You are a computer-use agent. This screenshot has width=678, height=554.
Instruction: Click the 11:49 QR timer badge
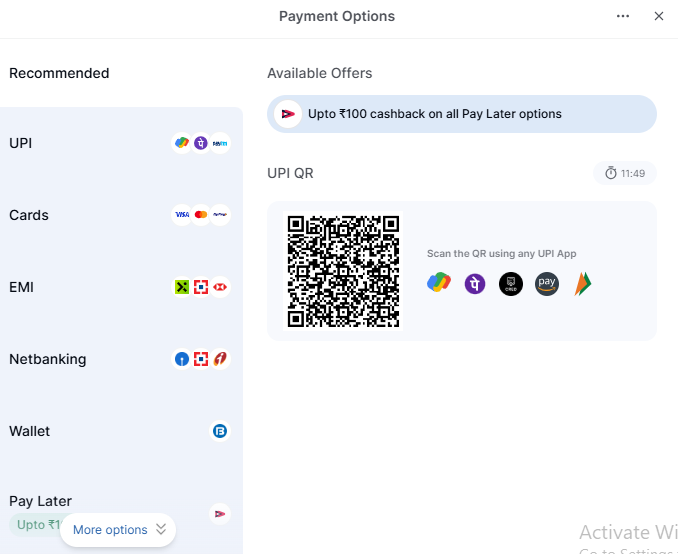[x=625, y=173]
